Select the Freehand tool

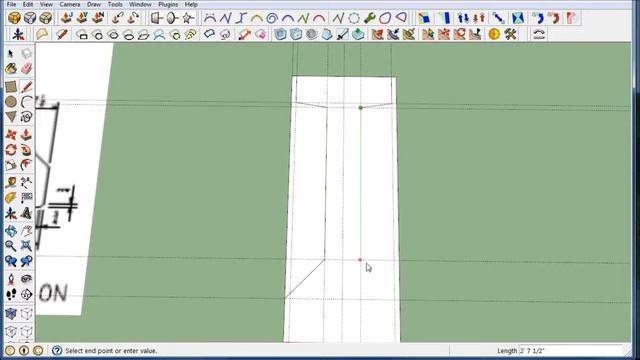[27, 117]
